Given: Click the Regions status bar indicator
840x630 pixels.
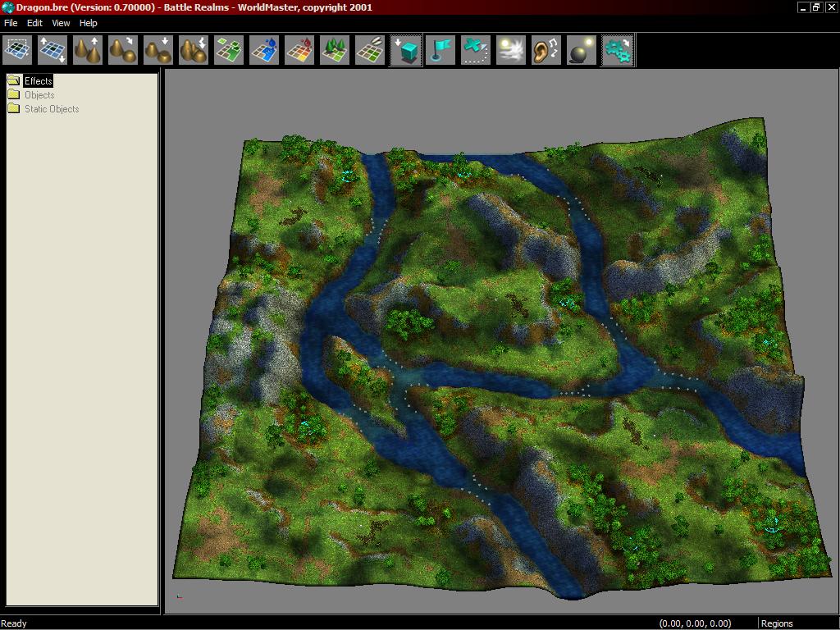Looking at the screenshot, I should 777,623.
